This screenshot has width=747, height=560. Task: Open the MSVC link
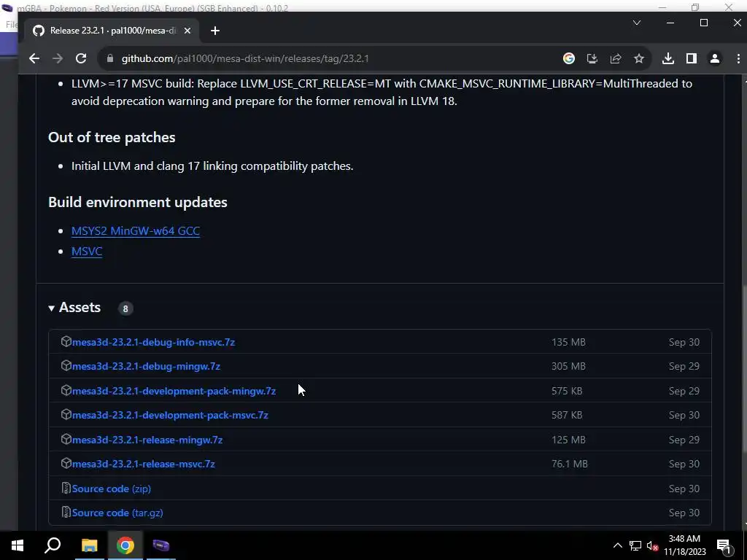pos(87,252)
